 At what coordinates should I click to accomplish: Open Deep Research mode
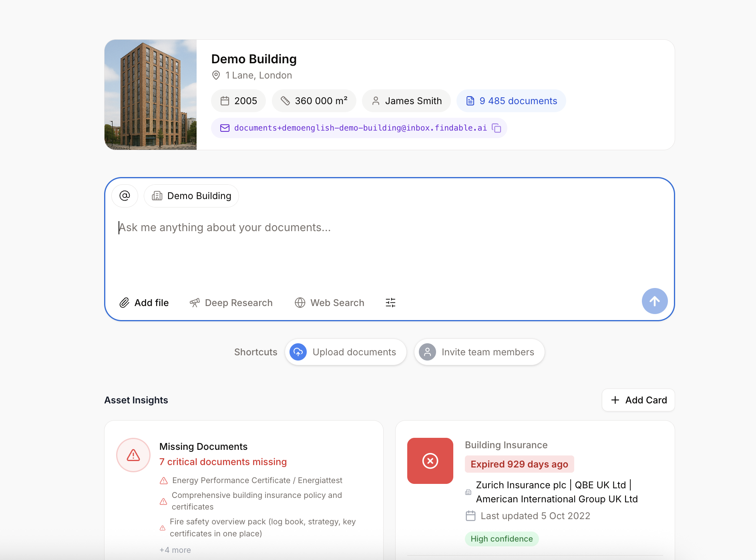coord(231,303)
